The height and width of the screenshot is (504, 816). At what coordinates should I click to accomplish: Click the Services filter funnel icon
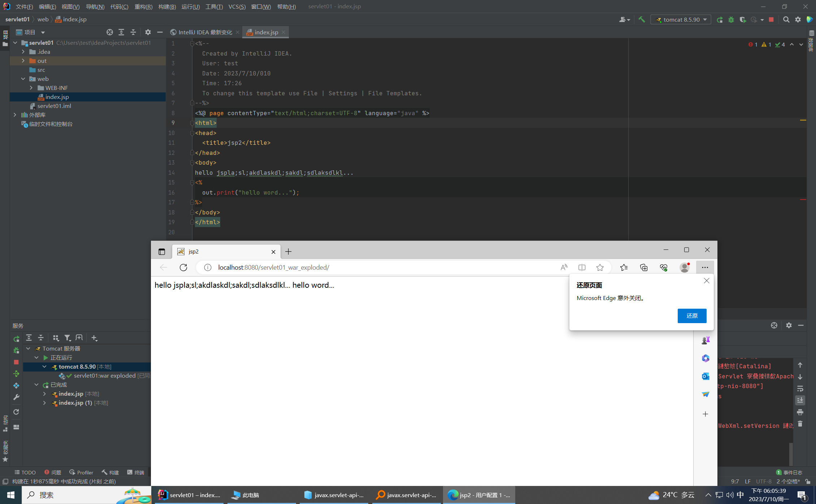(68, 338)
